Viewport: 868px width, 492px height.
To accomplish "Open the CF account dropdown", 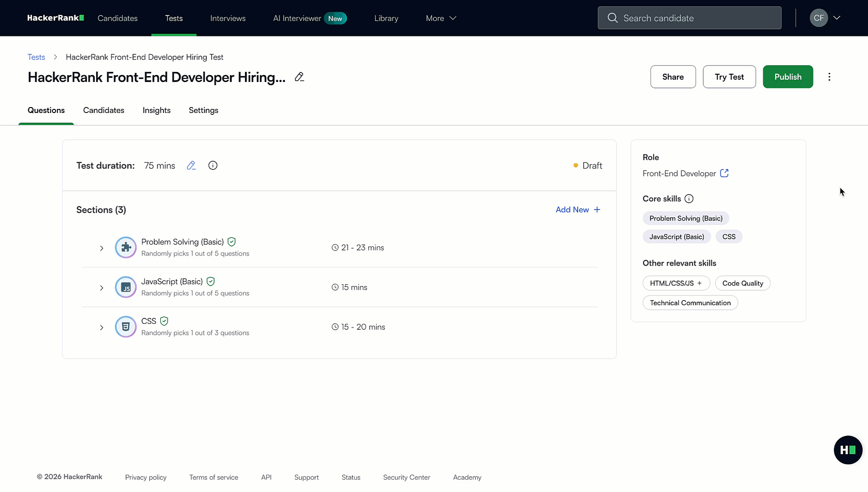I will coord(825,18).
